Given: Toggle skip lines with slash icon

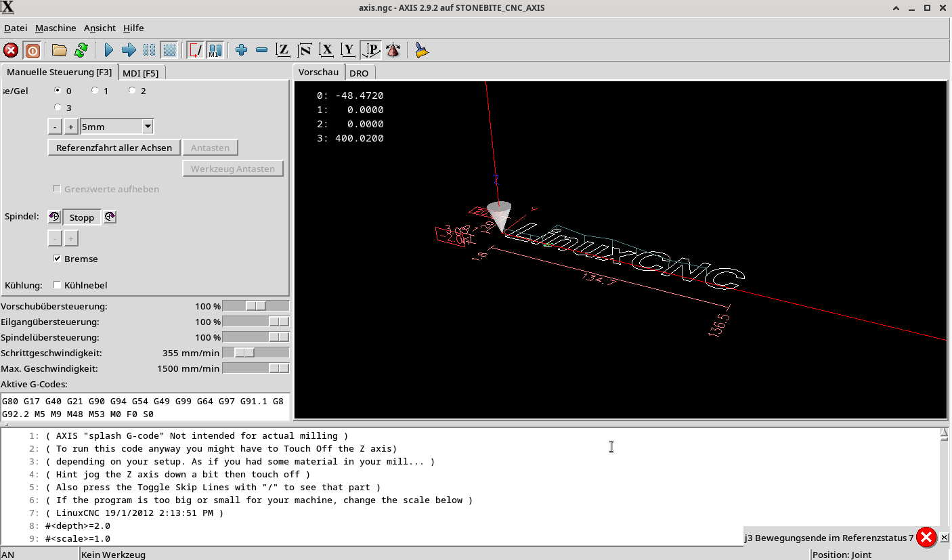Looking at the screenshot, I should click(x=196, y=50).
